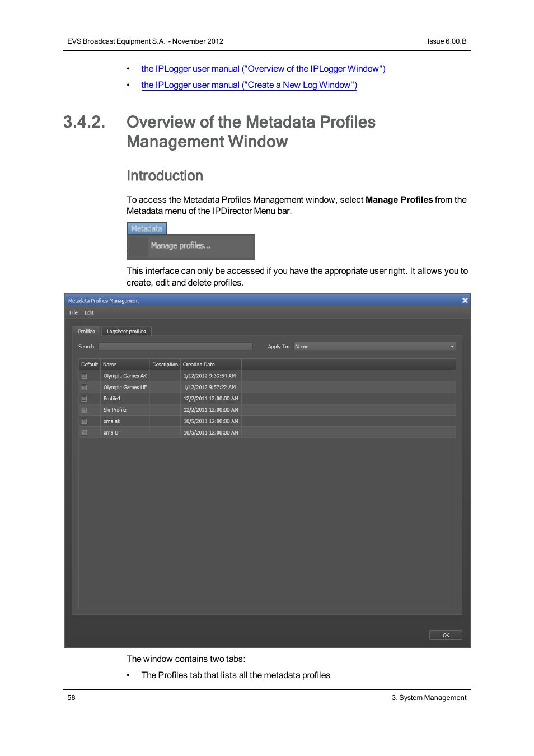Click the 1/12/2012 9:57:22 AM creation date
This screenshot has width=534, height=756.
coord(209,388)
